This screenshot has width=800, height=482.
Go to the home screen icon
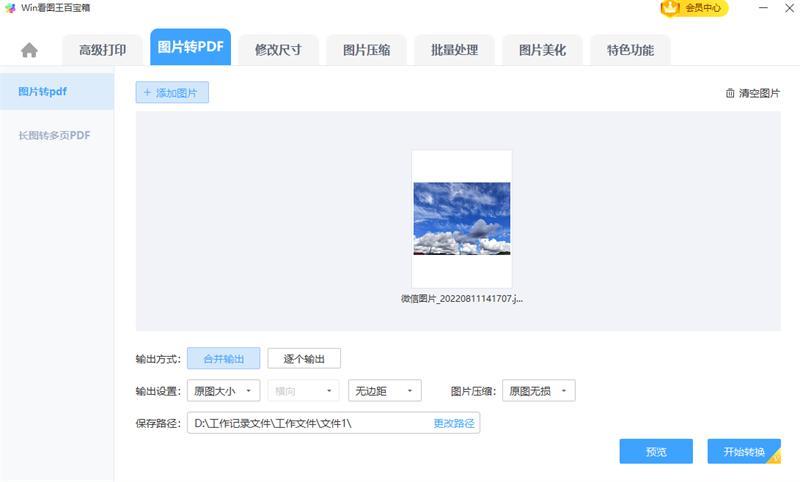(x=29, y=50)
